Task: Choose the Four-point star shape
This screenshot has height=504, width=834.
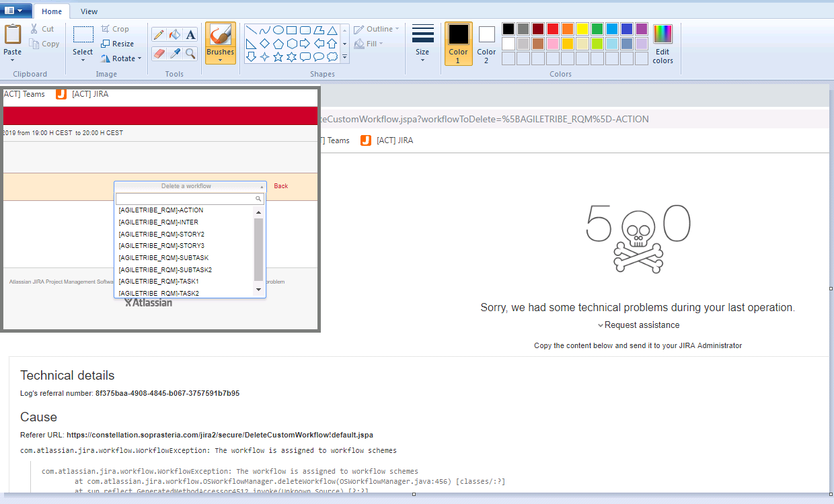Action: click(x=264, y=57)
